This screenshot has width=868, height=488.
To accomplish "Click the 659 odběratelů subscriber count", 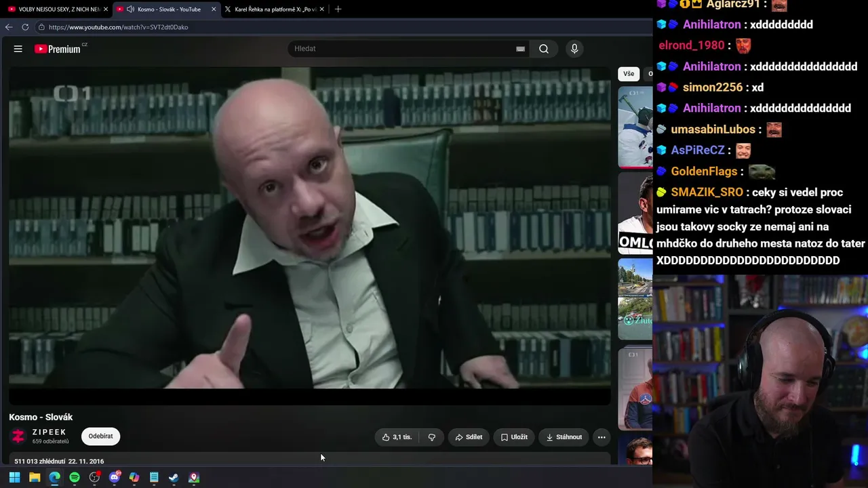I will click(x=51, y=441).
